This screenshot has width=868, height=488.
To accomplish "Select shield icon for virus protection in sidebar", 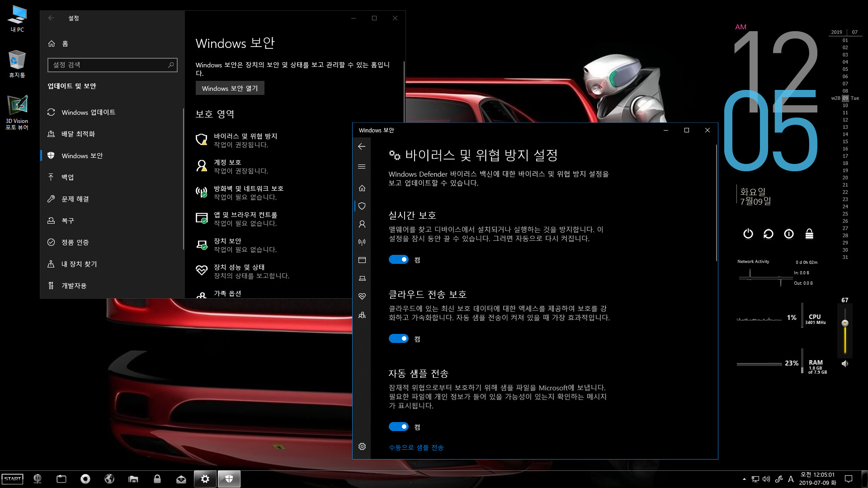I will click(x=362, y=206).
